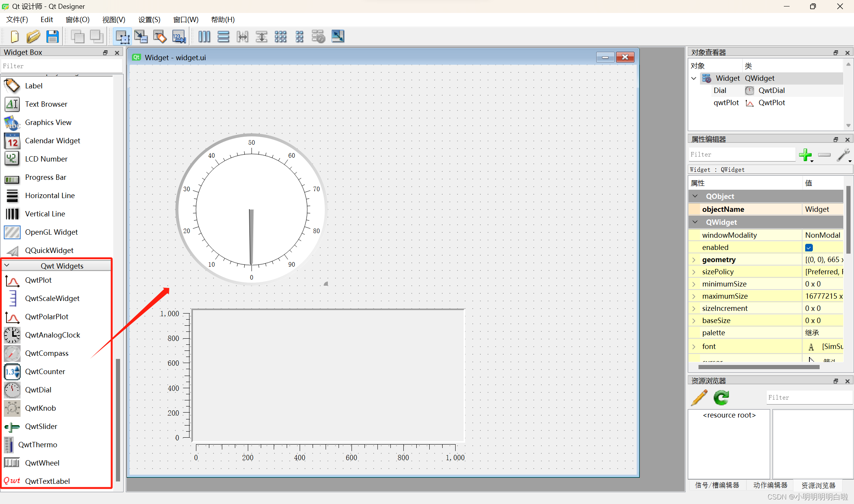Click the Adjust Size toolbar icon
Viewport: 854px width, 504px height.
point(338,37)
